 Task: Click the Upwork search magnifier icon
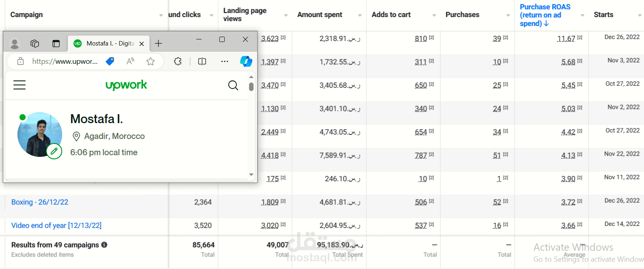click(x=233, y=85)
